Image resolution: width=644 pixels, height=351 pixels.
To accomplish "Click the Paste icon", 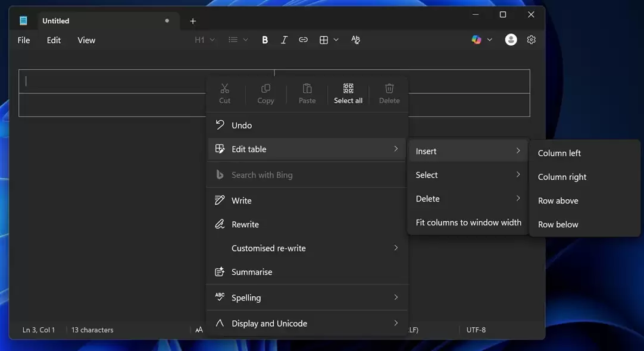I will coord(307,93).
